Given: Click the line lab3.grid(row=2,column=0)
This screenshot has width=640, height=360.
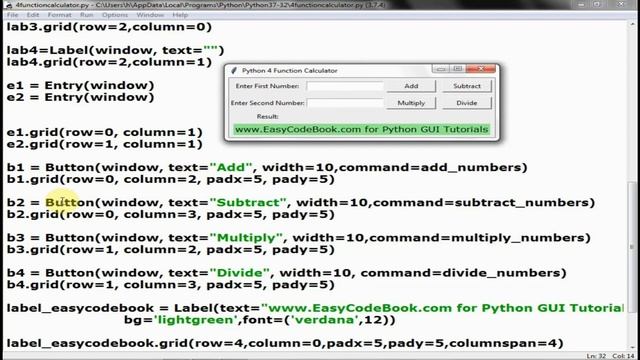Looking at the screenshot, I should pos(109,27).
